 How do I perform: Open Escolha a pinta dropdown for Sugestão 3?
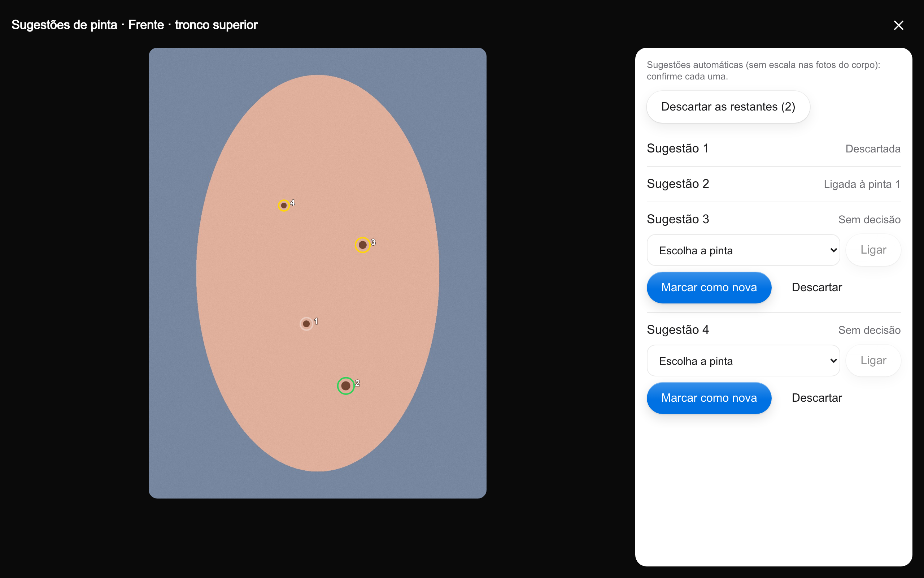click(743, 250)
